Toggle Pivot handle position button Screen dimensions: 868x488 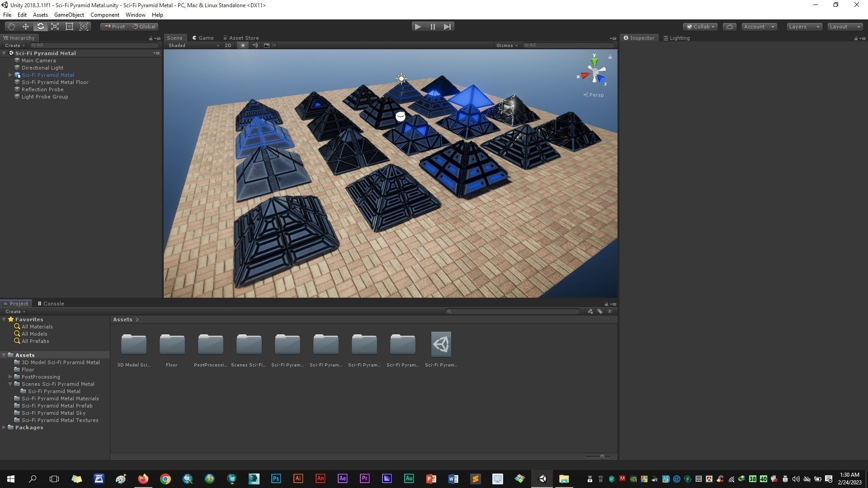point(115,27)
